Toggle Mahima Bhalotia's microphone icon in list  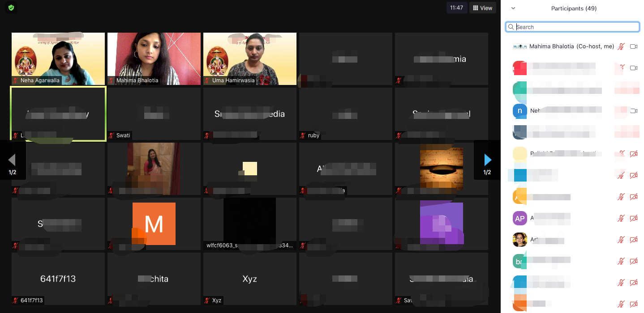click(x=621, y=47)
